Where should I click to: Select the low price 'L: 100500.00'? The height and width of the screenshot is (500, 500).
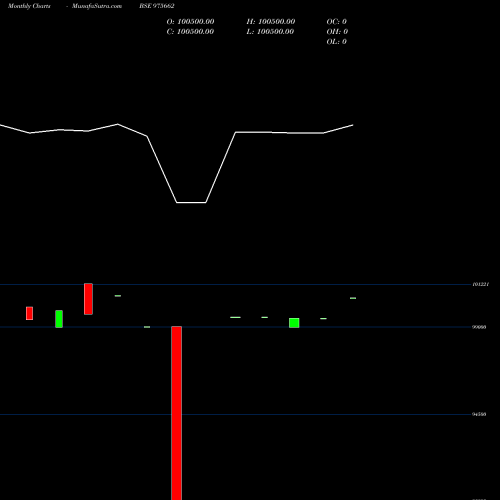point(270,32)
